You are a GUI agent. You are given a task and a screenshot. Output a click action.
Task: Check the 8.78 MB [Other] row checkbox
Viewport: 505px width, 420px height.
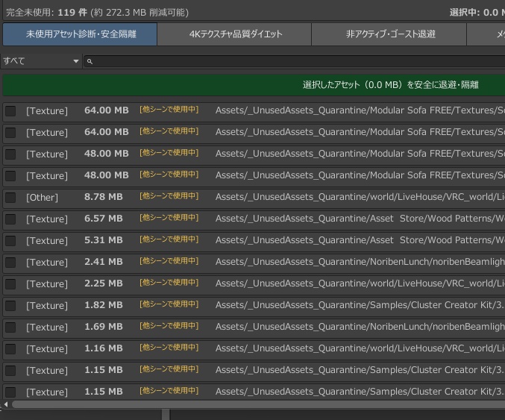[x=10, y=198]
